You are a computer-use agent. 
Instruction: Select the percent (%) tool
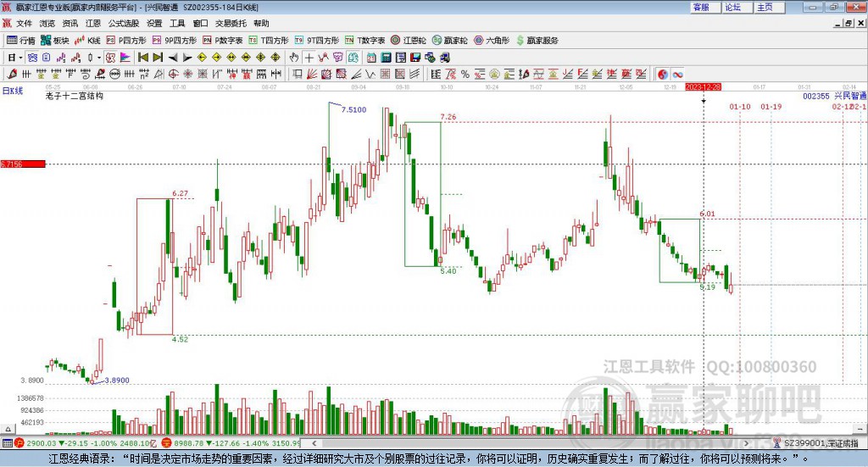[465, 74]
